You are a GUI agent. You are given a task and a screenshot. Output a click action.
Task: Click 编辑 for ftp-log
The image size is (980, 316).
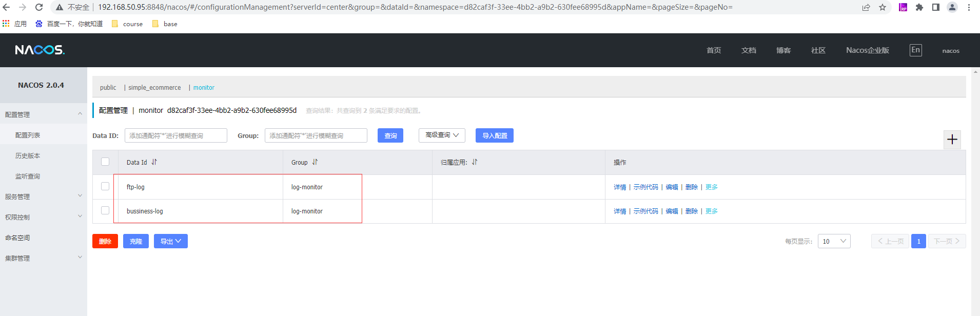[672, 187]
